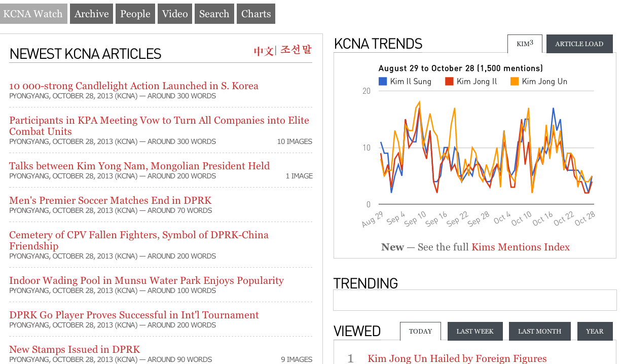The height and width of the screenshot is (364, 622).
Task: Show most viewed articles for Year
Action: click(595, 332)
